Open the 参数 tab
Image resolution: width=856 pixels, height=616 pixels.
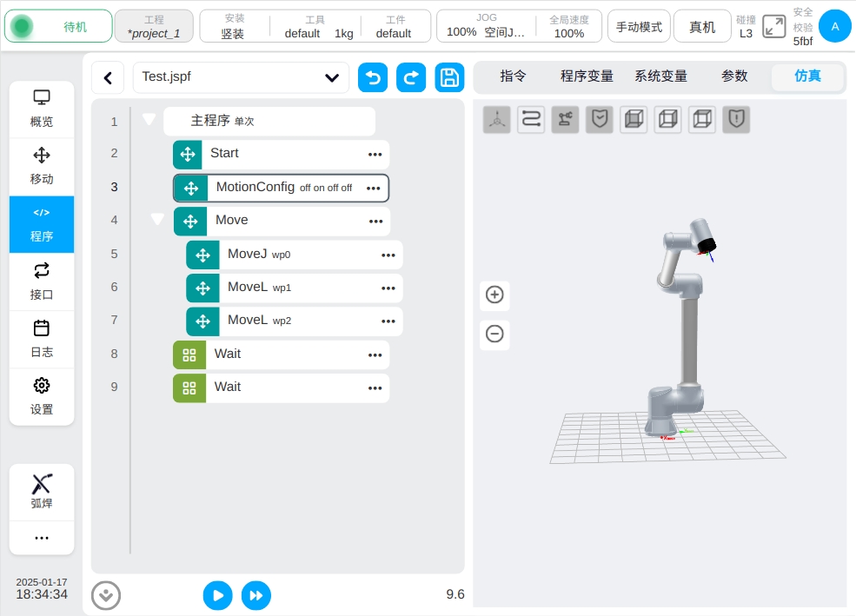click(x=734, y=76)
